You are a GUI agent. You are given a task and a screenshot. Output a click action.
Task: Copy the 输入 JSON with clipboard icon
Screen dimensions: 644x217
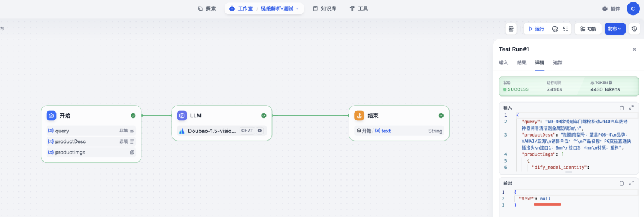pyautogui.click(x=621, y=108)
